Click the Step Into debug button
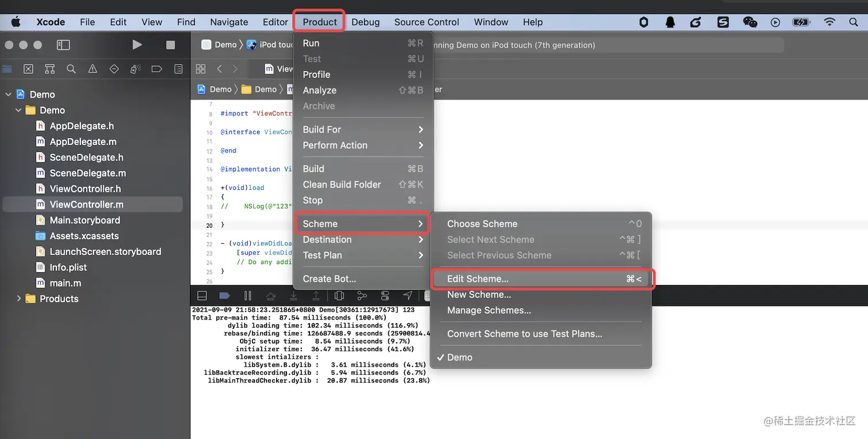Viewport: 868px width, 439px height. [x=293, y=296]
